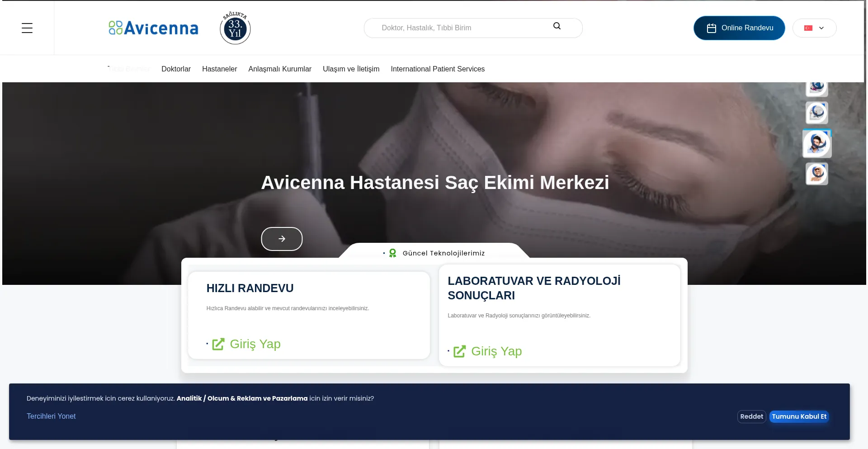Viewport: 868px width, 449px height.
Task: Click the magnifier search icon
Action: click(x=557, y=26)
